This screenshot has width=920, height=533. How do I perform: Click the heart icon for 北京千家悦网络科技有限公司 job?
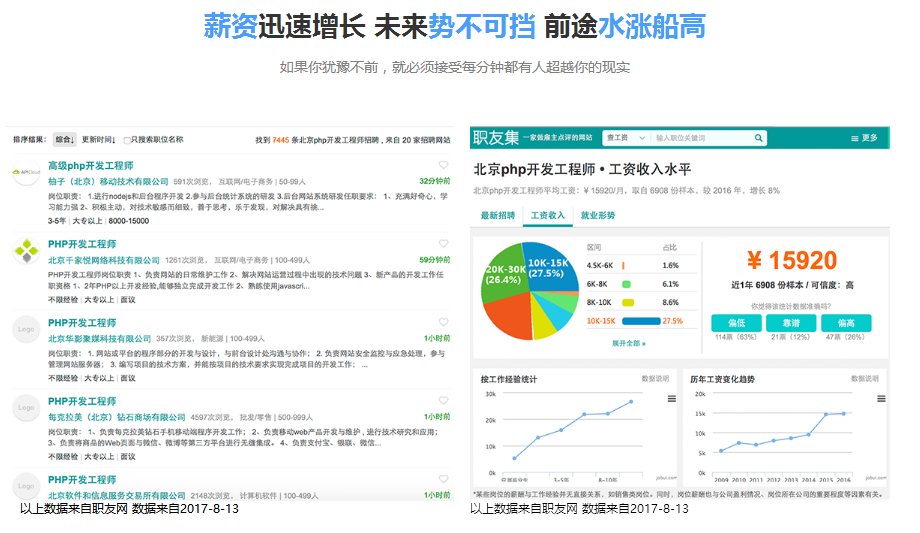pos(444,244)
